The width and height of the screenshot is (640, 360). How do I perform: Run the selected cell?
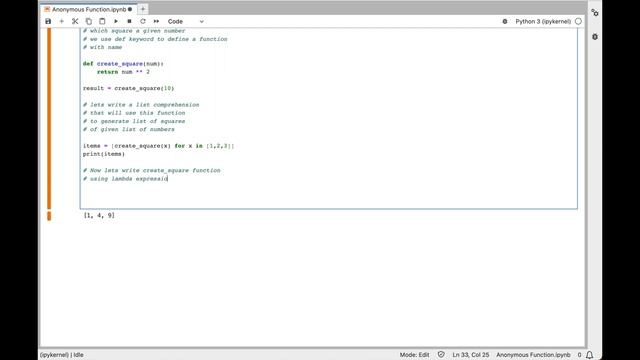pos(116,21)
